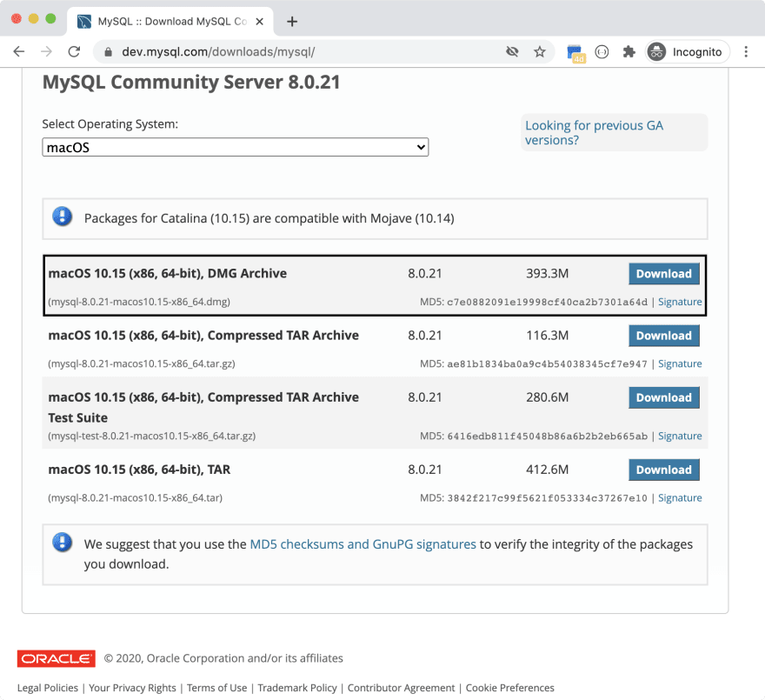The image size is (765, 700).
Task: Click the info icon beside checksum suggestion
Action: point(63,542)
